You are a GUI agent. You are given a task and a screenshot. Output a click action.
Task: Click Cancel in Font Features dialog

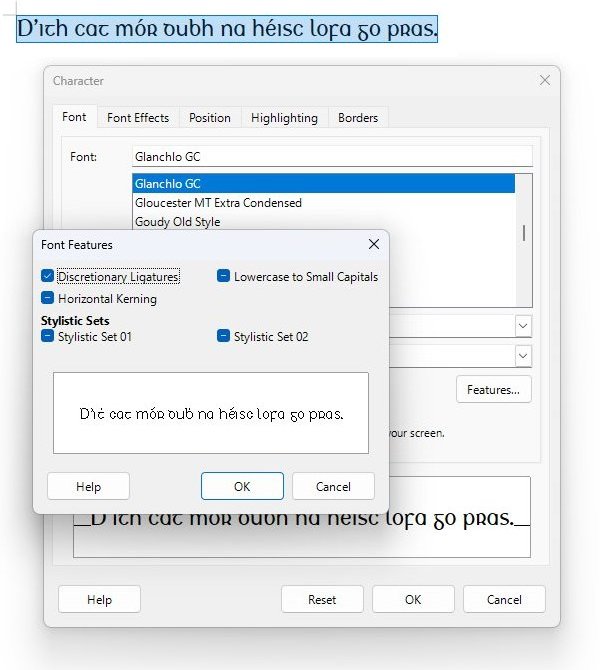333,486
